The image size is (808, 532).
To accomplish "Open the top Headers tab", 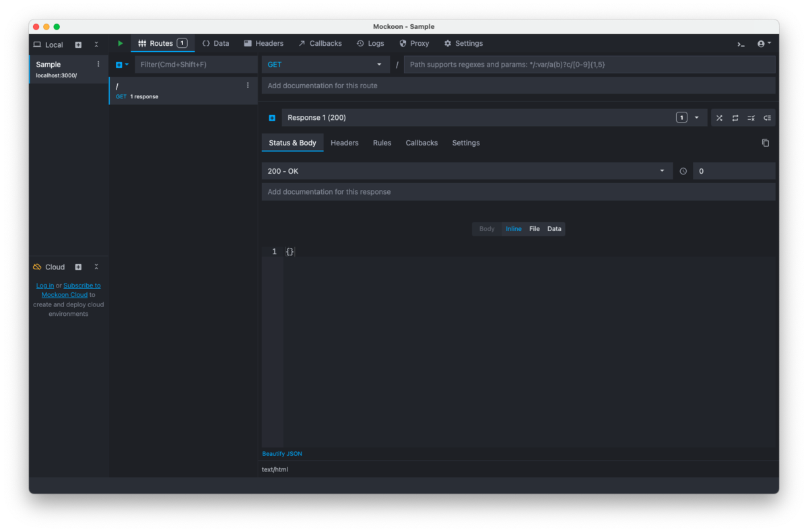I will click(x=263, y=43).
